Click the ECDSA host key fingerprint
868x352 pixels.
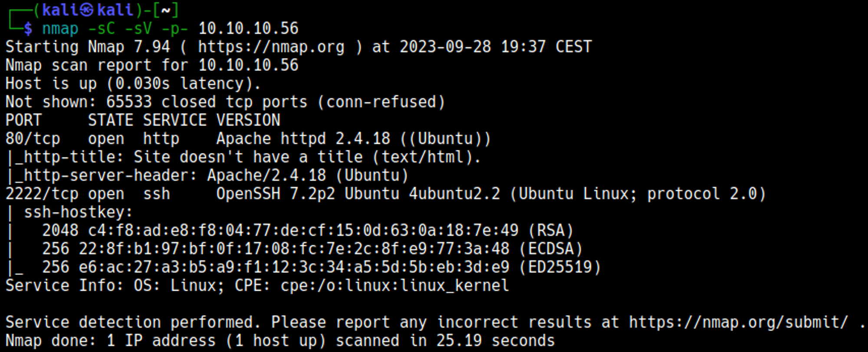click(294, 249)
